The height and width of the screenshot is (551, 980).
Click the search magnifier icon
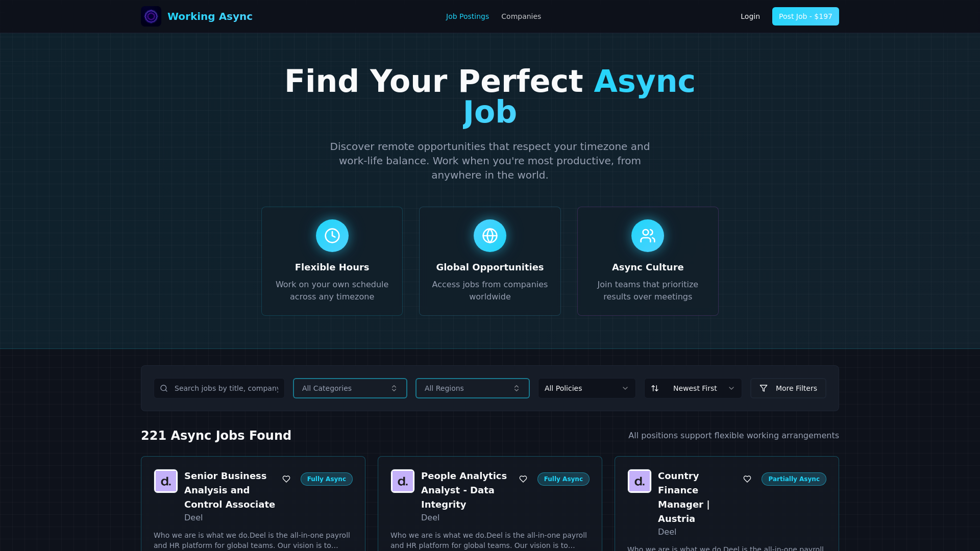coord(164,388)
